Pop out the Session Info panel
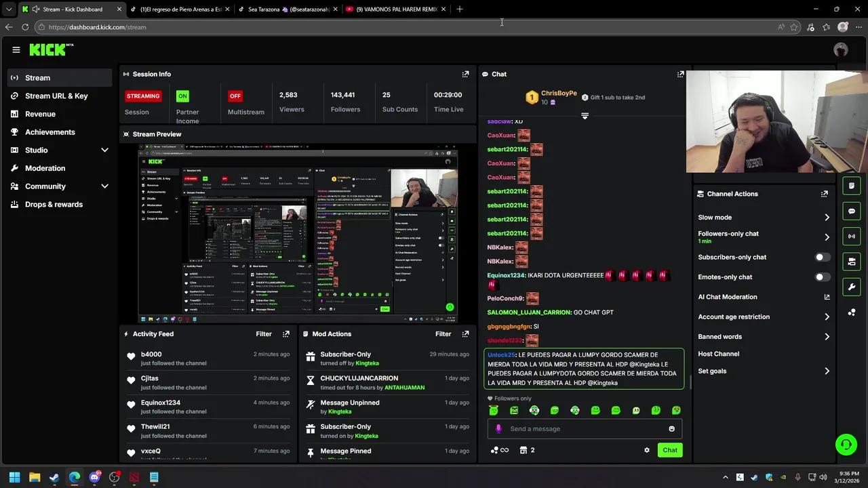 (465, 74)
